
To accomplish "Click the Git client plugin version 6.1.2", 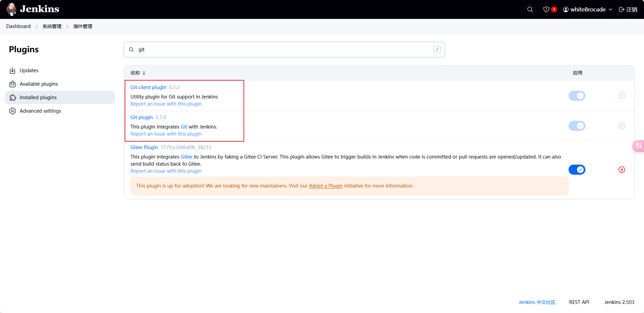I will (x=174, y=87).
